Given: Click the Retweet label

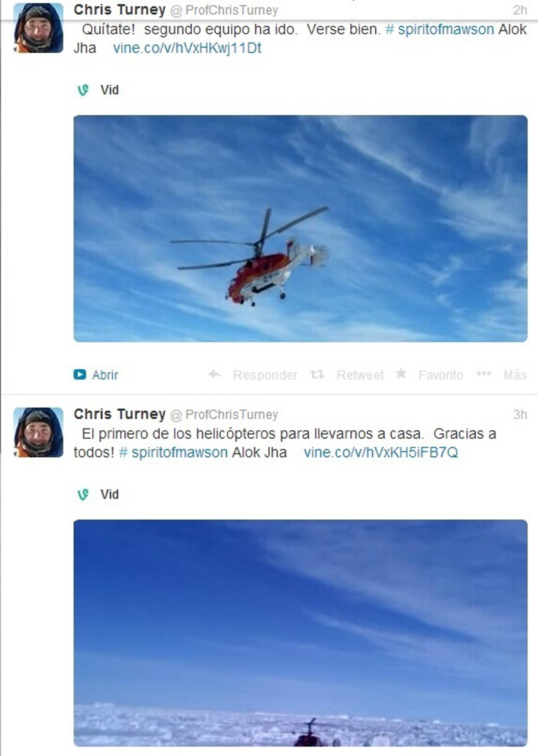Looking at the screenshot, I should tap(360, 375).
